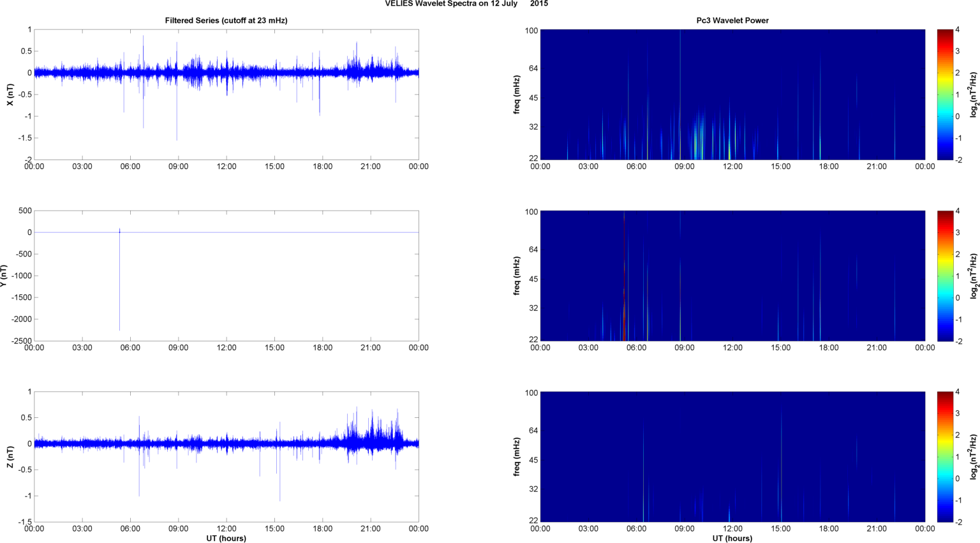The width and height of the screenshot is (980, 543).
Task: Select the "Filtered Series (cutoff at 23 mHz)" heading
Action: [x=226, y=20]
